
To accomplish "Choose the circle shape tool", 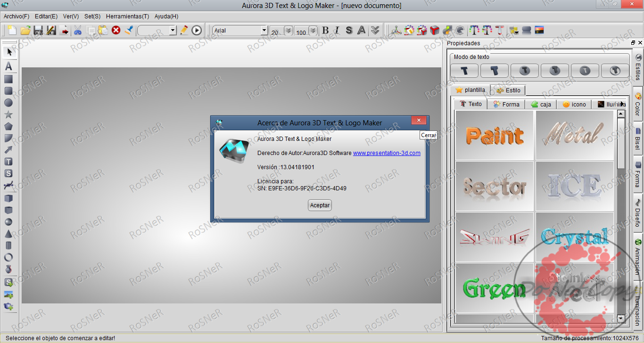I will tap(8, 103).
